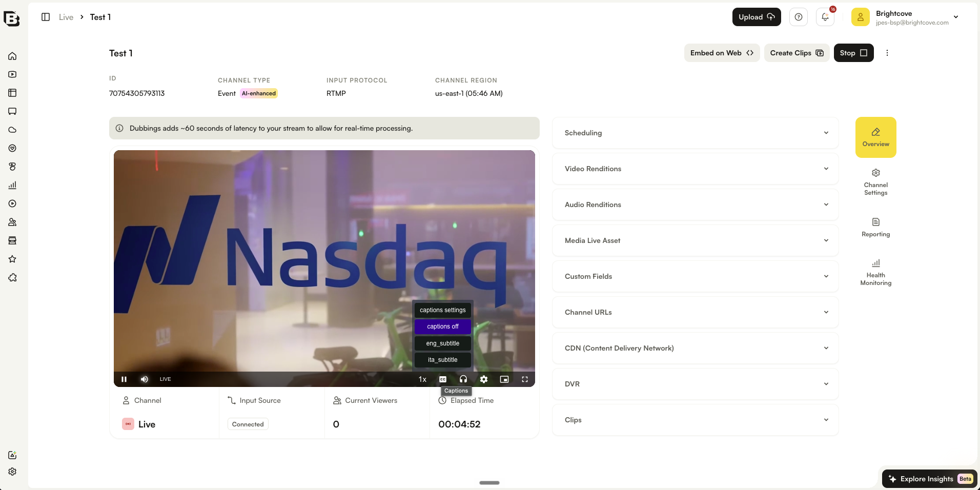Open the heart-bulb icon in sidebar
980x490 pixels.
click(x=12, y=167)
